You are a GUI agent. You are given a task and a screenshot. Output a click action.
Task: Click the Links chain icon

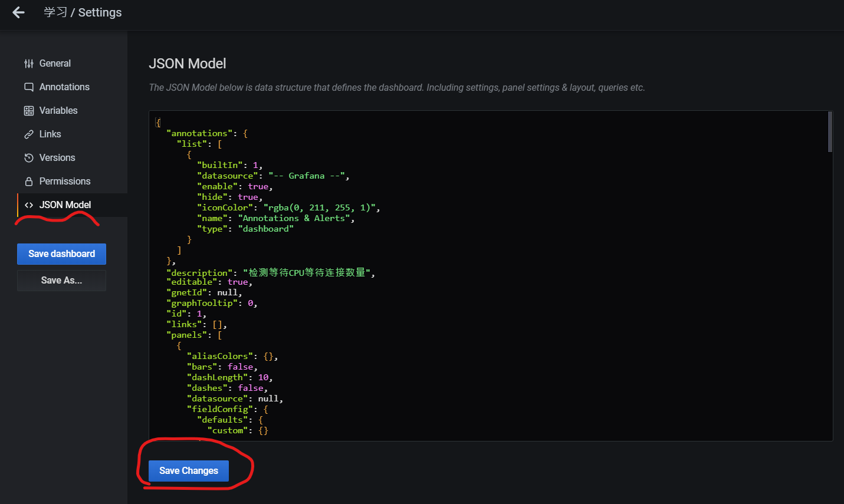coord(28,134)
